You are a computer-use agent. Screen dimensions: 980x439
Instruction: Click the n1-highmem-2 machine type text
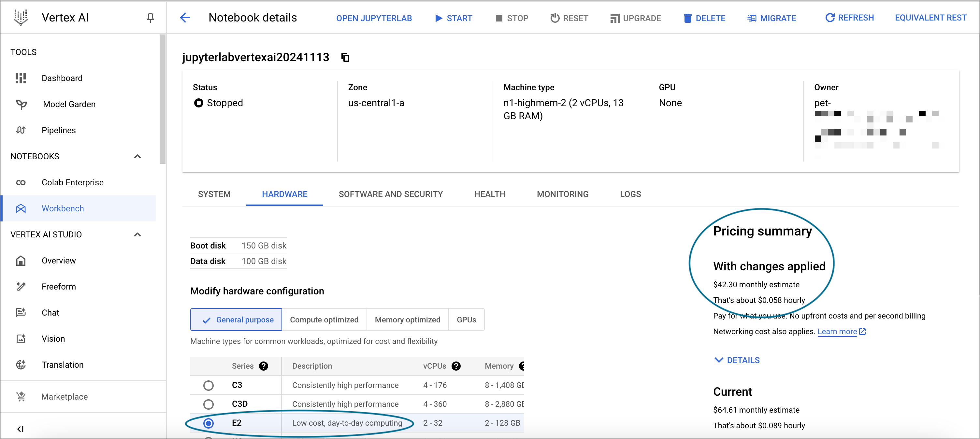[563, 109]
